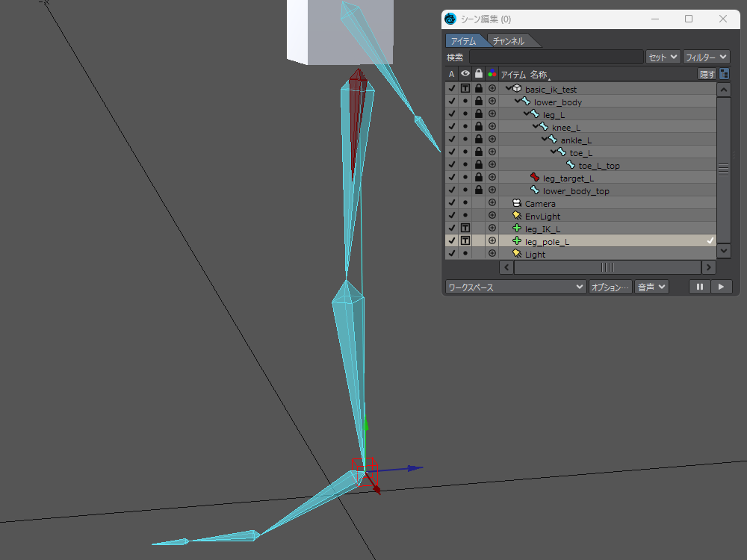
Task: Click the red leg_target_L bone icon
Action: click(534, 178)
